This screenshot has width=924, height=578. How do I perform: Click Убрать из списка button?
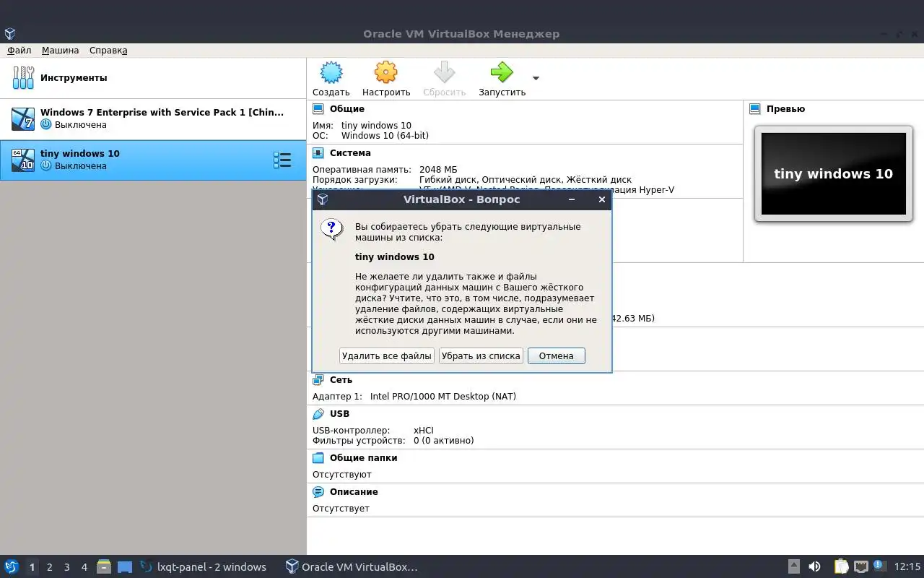click(x=481, y=355)
